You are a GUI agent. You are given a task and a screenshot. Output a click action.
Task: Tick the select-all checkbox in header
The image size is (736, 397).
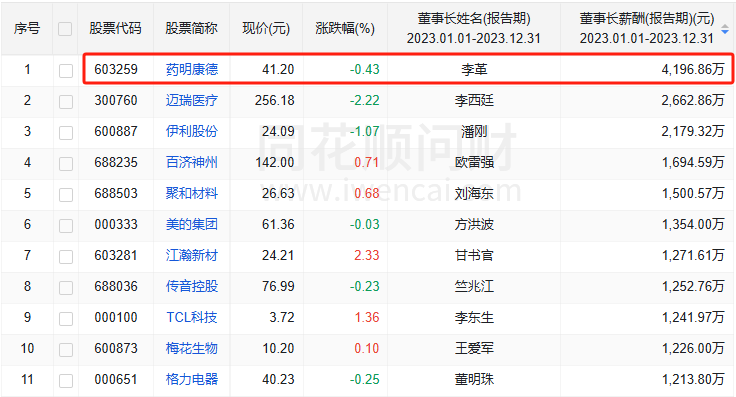65,29
